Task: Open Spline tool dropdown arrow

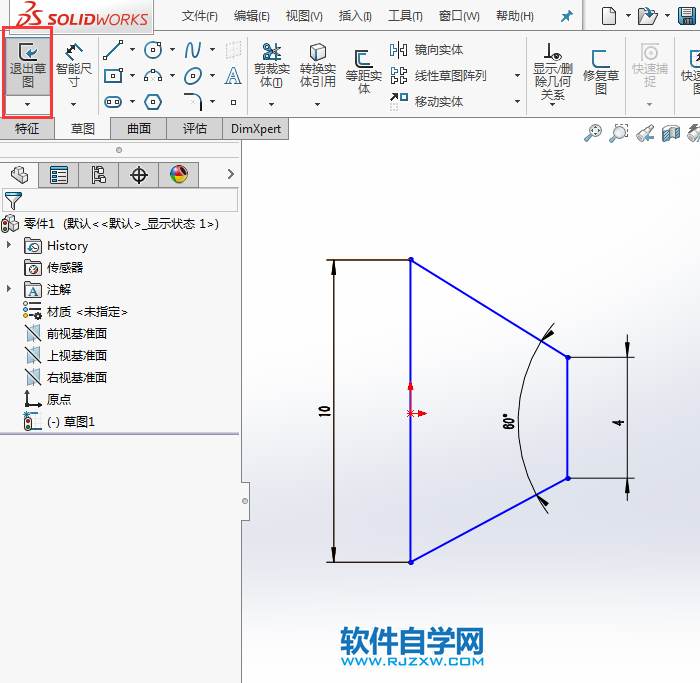Action: click(212, 50)
